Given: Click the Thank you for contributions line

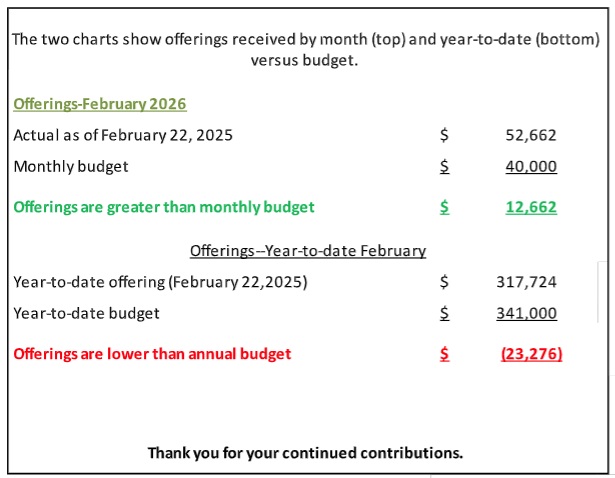Looking at the screenshot, I should coord(305,452).
